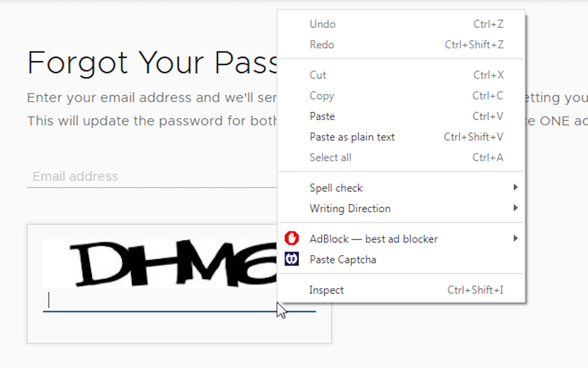Click the AdBlock red stop-hand icon
The image size is (588, 368).
coord(292,238)
